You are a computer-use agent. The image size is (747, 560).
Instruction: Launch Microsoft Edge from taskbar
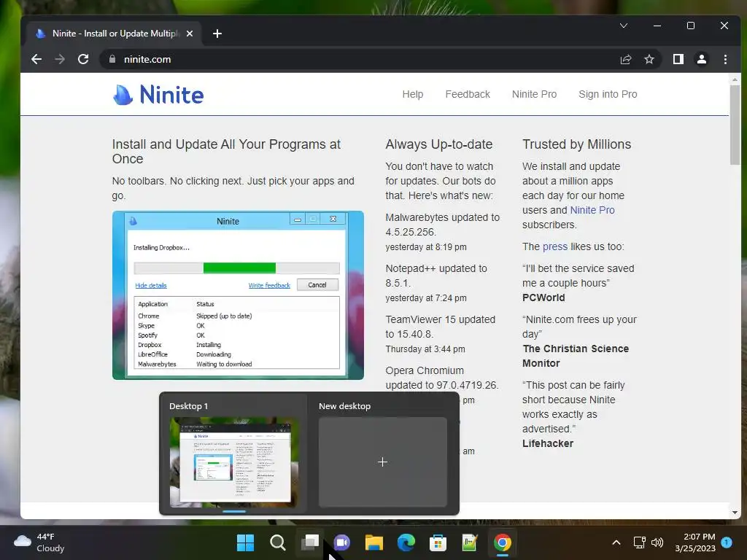click(x=406, y=542)
